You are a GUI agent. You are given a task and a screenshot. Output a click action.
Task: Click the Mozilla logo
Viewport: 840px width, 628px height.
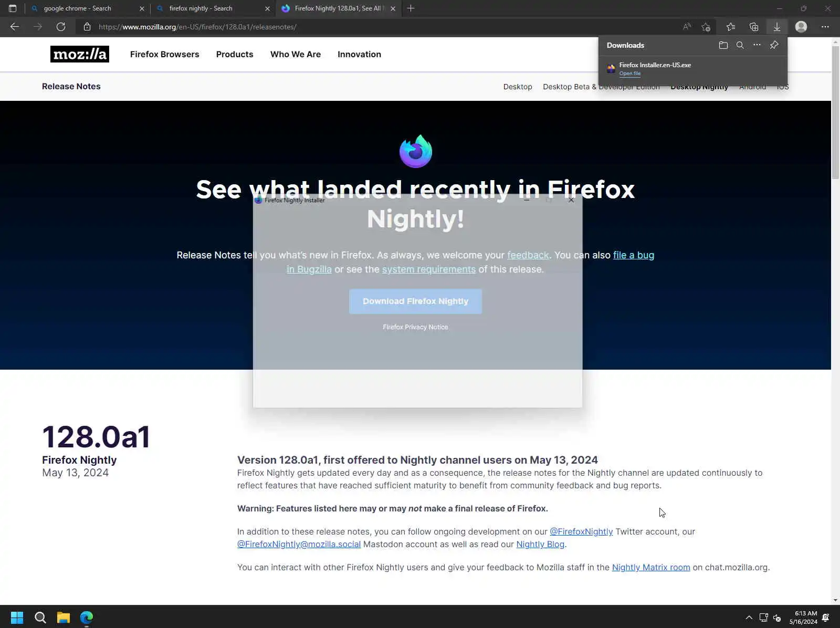pyautogui.click(x=80, y=54)
